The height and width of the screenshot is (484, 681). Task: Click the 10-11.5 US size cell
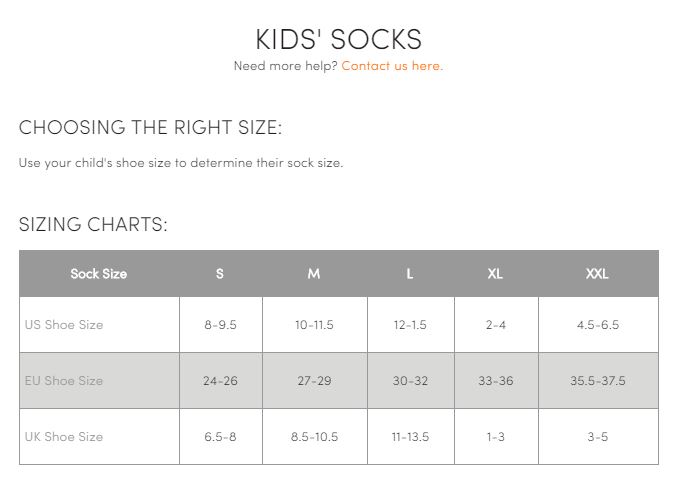tap(314, 325)
